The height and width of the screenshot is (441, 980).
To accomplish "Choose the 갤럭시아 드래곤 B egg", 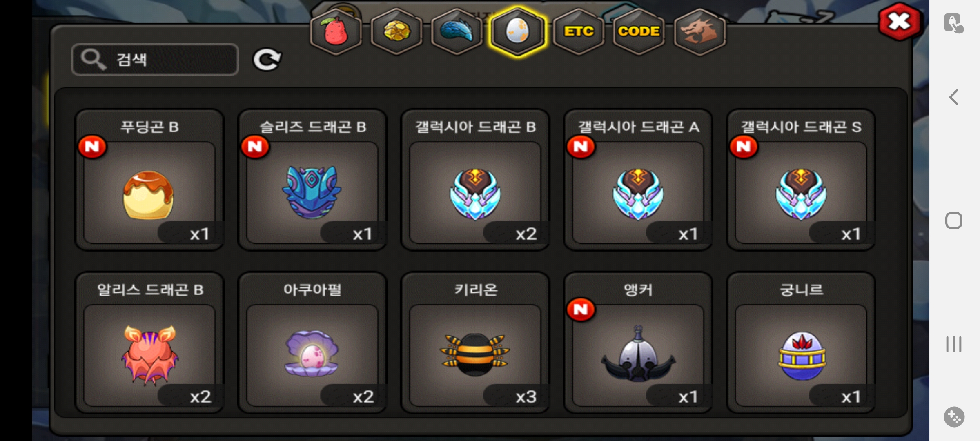I will [x=475, y=180].
